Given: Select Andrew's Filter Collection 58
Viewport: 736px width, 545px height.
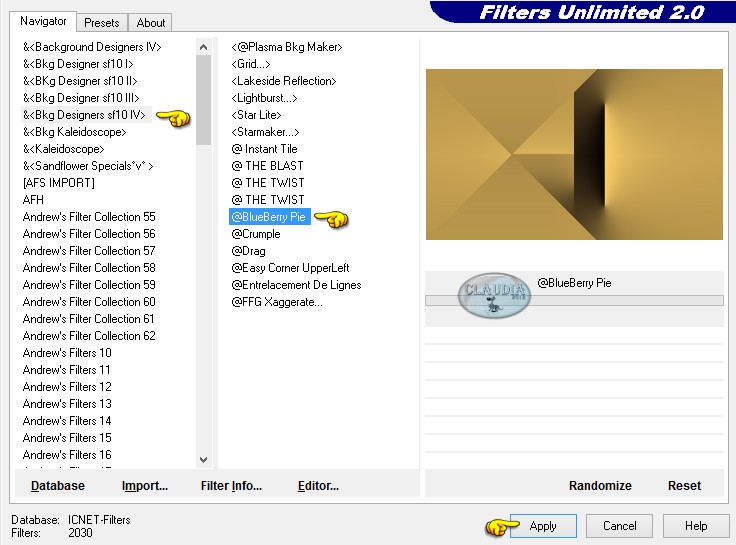Looking at the screenshot, I should click(89, 268).
